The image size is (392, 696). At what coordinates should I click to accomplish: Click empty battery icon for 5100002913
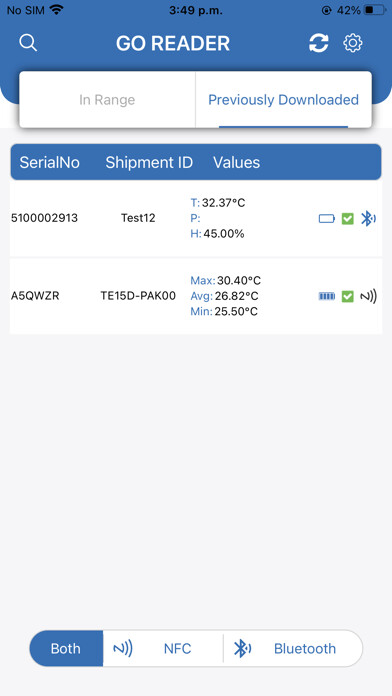tap(327, 218)
